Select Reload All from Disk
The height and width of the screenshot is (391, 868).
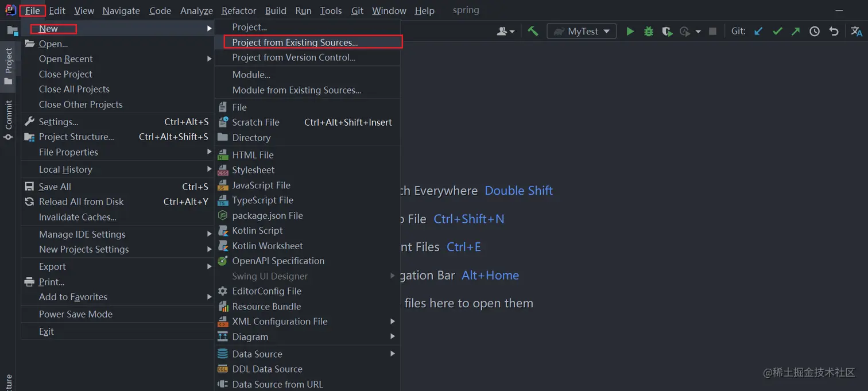[x=118, y=202]
